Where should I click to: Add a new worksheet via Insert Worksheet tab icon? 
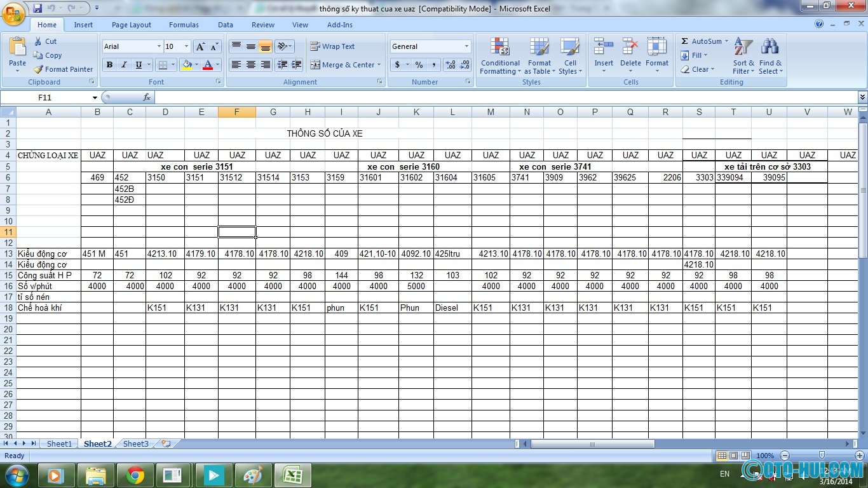(166, 444)
